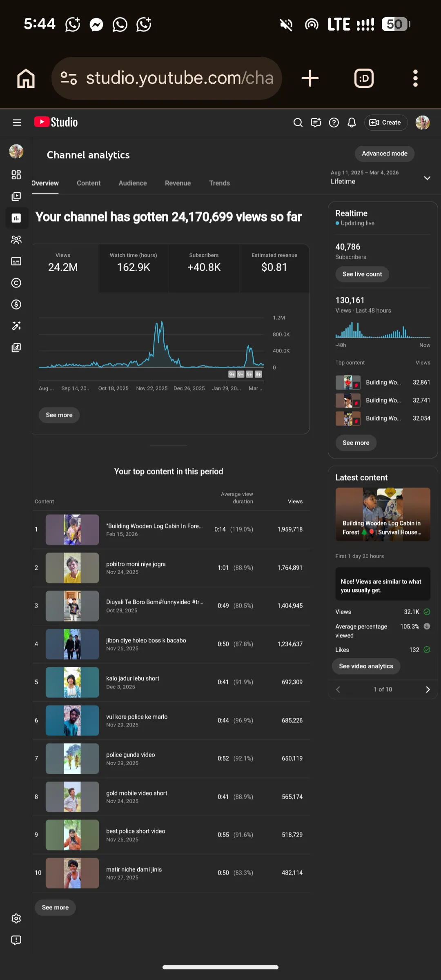Open the search icon in Studio header

[x=298, y=122]
